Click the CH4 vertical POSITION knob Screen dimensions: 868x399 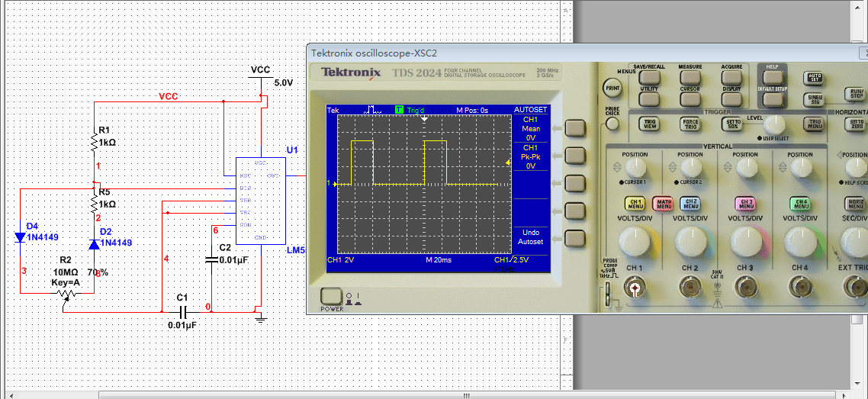coord(800,167)
